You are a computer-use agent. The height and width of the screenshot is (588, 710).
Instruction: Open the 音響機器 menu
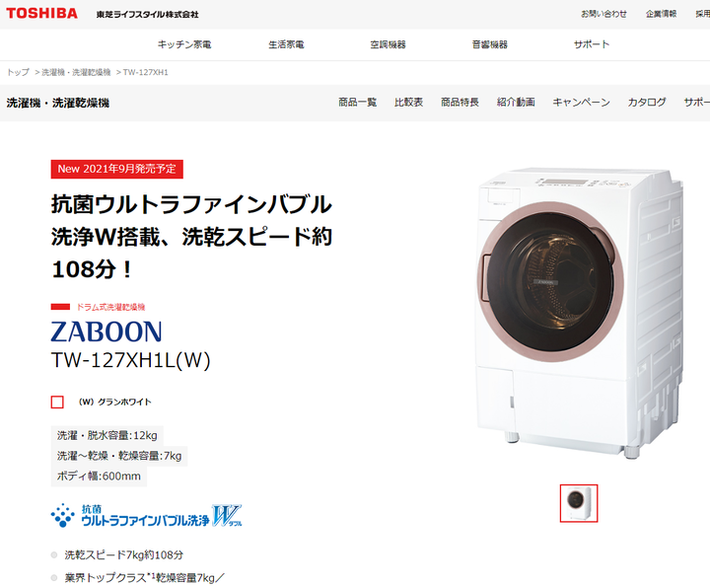490,44
